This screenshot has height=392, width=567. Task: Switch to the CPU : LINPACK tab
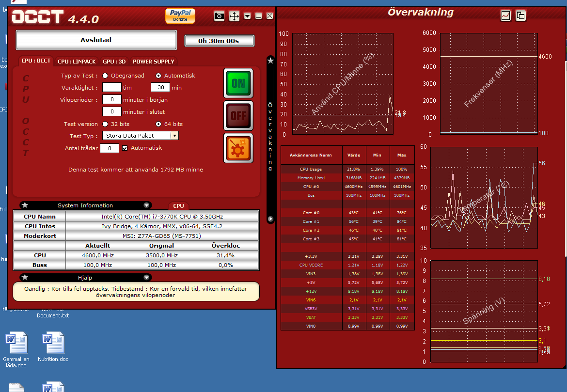point(77,62)
